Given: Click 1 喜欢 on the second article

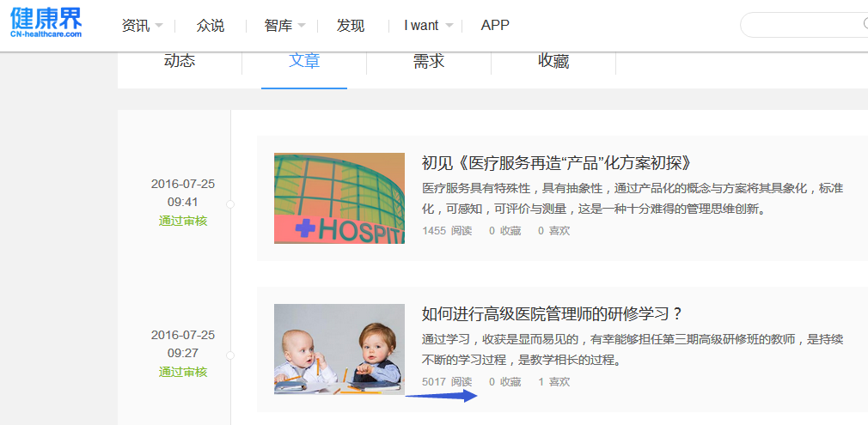Looking at the screenshot, I should [553, 382].
